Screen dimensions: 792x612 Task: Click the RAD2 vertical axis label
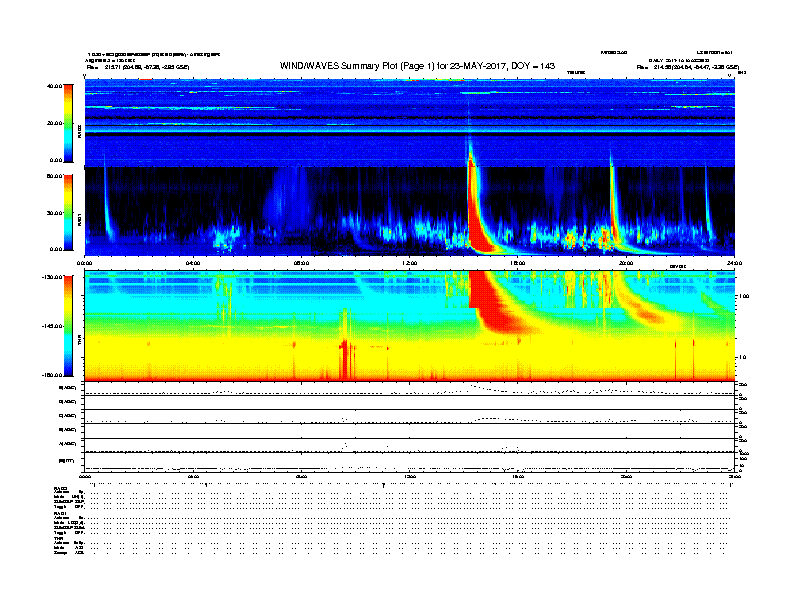click(x=79, y=131)
